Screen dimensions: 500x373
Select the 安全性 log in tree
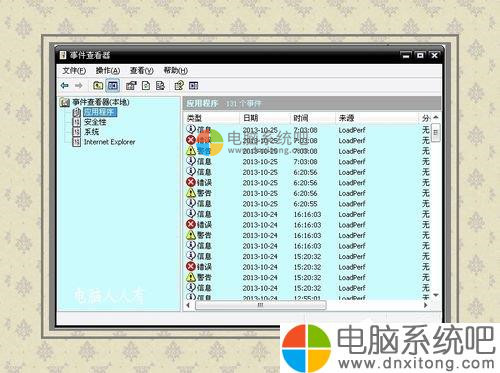(95, 122)
